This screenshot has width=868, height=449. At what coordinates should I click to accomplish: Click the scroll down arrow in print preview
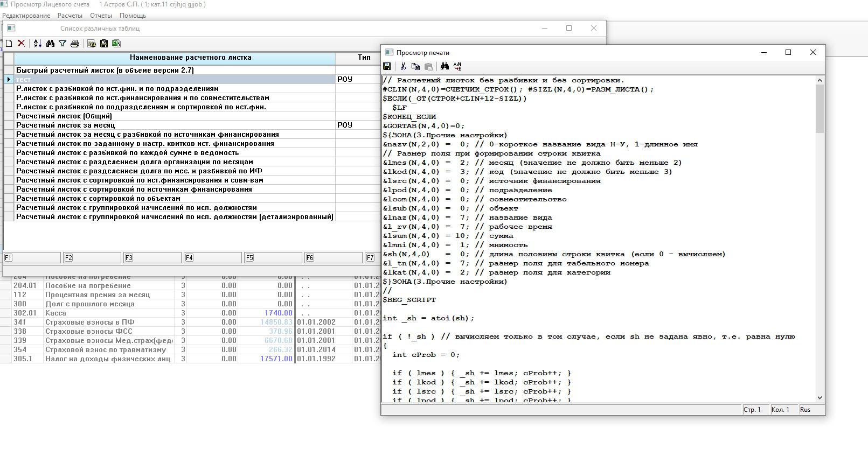coord(820,397)
